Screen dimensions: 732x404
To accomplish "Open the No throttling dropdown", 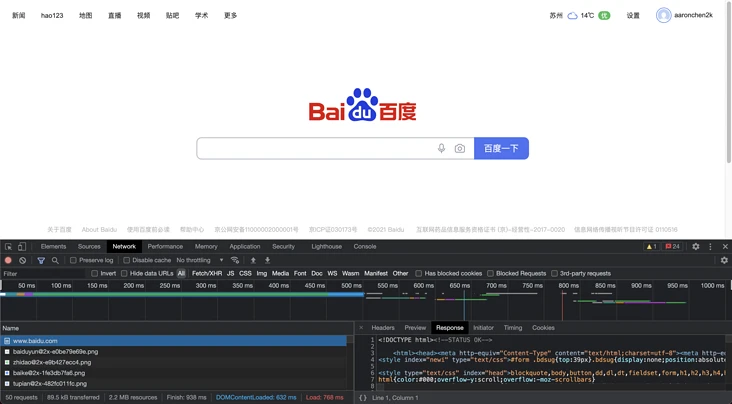I will pos(200,260).
